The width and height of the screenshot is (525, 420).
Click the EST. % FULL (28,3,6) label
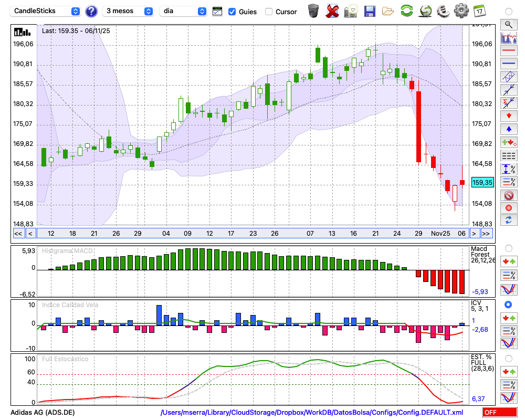482,363
